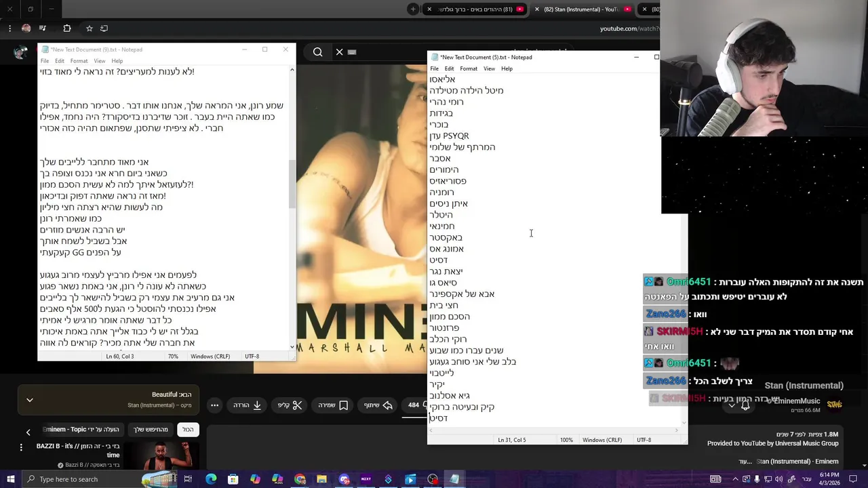Open Microsoft 365 from the taskbar
The image size is (868, 488).
tap(277, 479)
